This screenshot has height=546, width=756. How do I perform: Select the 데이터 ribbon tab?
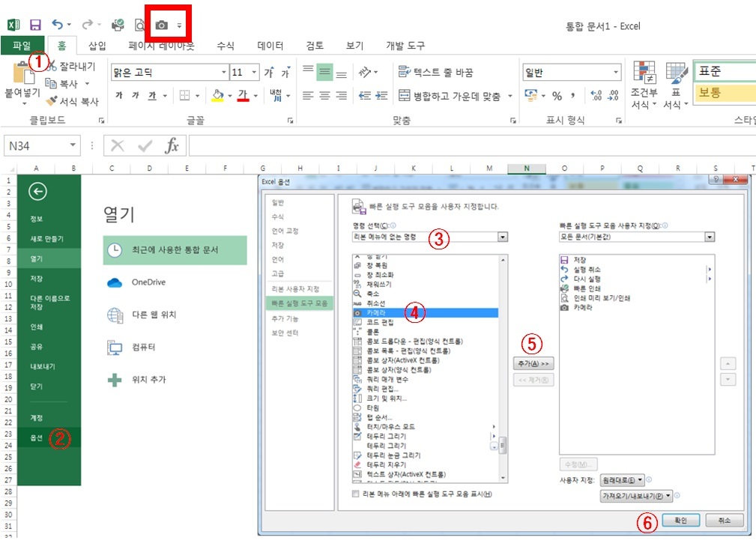270,46
